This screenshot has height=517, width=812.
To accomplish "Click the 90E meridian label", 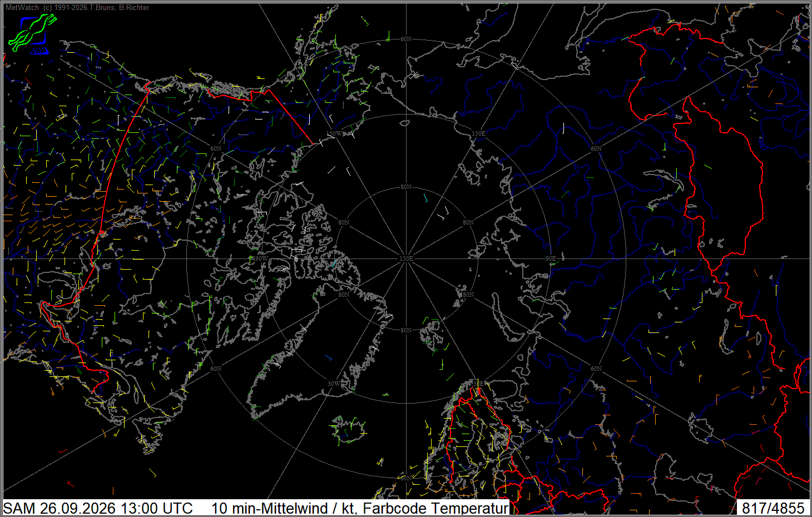I will point(551,258).
